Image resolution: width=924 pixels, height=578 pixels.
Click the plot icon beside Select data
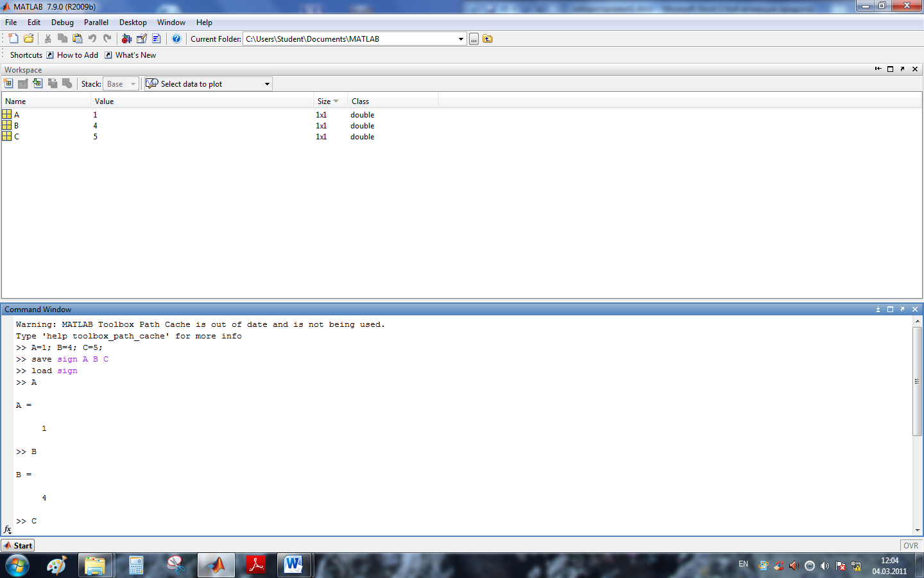(152, 83)
